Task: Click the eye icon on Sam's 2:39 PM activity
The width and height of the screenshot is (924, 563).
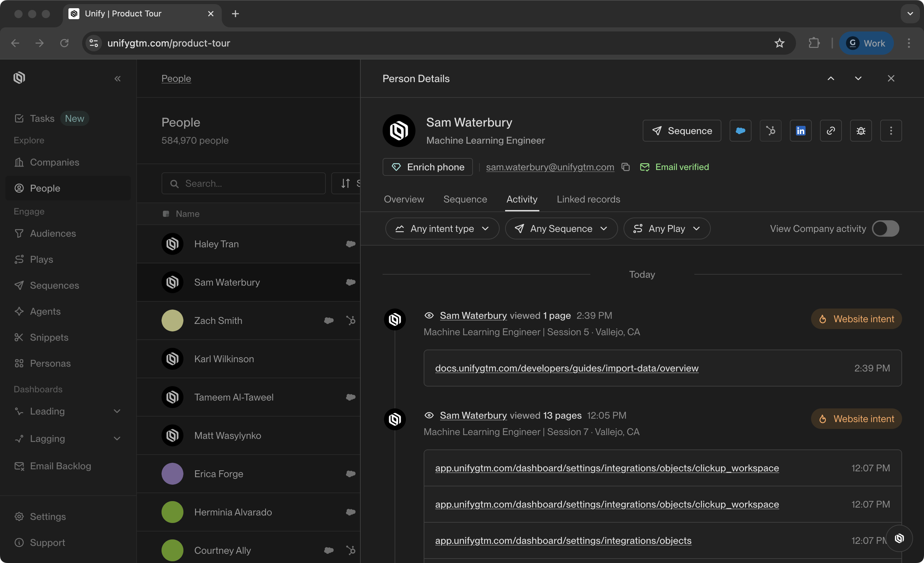Action: point(429,315)
